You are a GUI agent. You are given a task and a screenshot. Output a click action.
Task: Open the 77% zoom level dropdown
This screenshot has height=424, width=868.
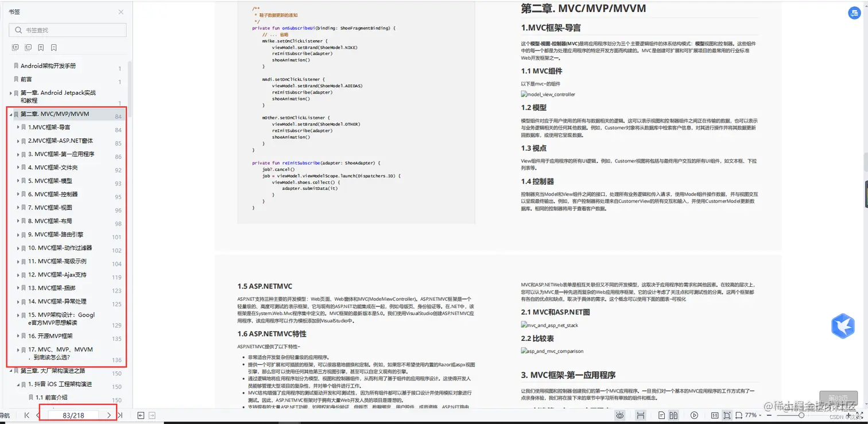coord(755,415)
